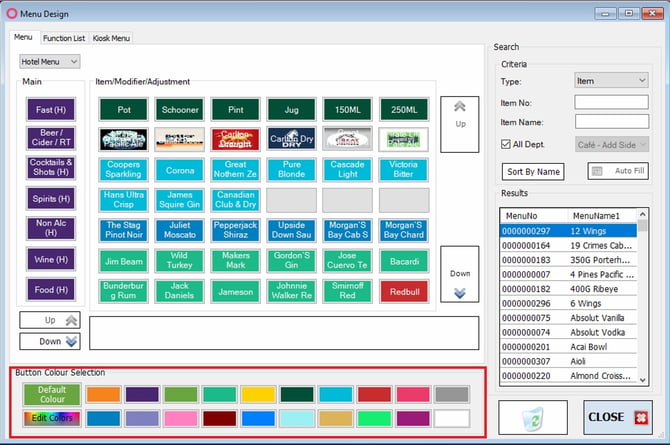Click the Jack Daniels item button
This screenshot has width=670, height=445.
coord(180,291)
